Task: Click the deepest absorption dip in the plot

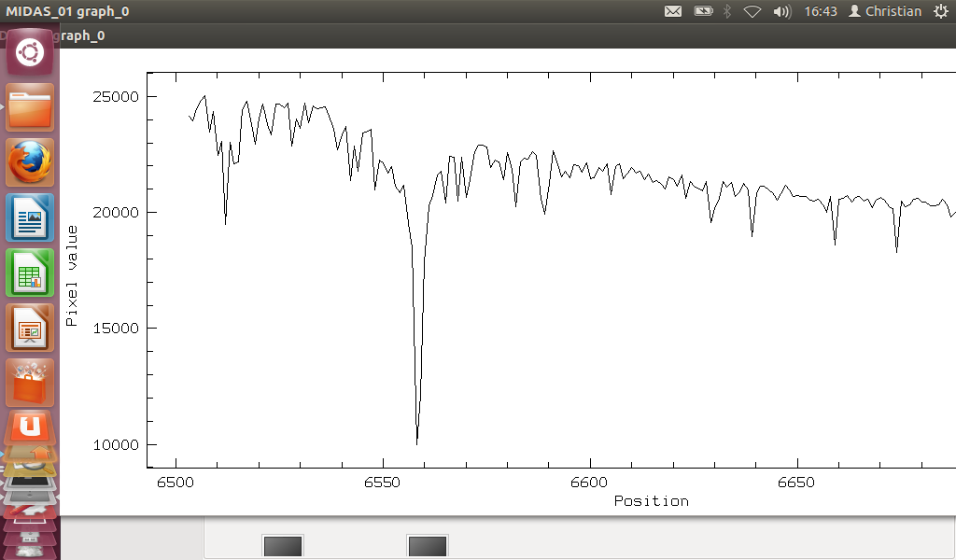Action: click(417, 439)
